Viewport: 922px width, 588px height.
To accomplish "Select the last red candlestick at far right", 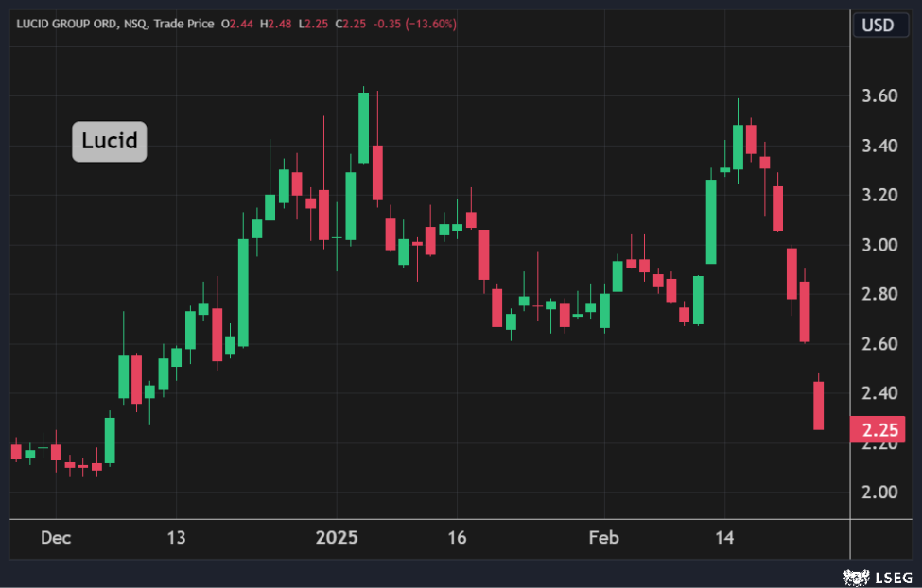I will [818, 406].
